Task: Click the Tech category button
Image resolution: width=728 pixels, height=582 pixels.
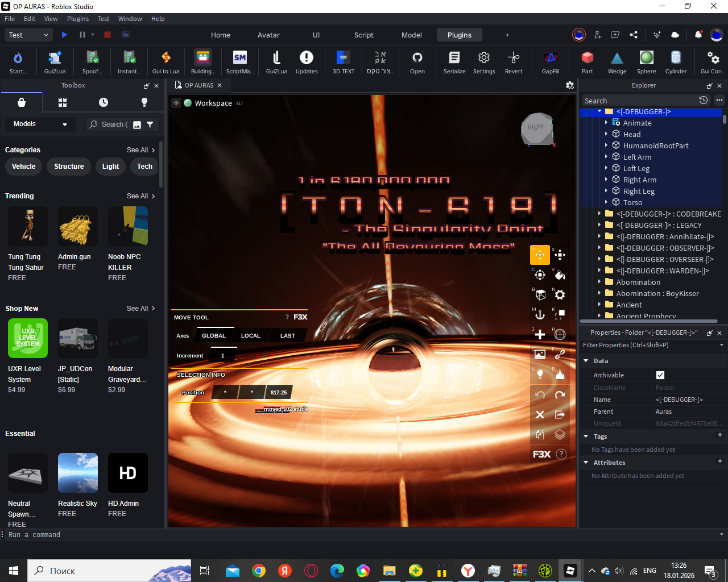Action: (x=144, y=167)
